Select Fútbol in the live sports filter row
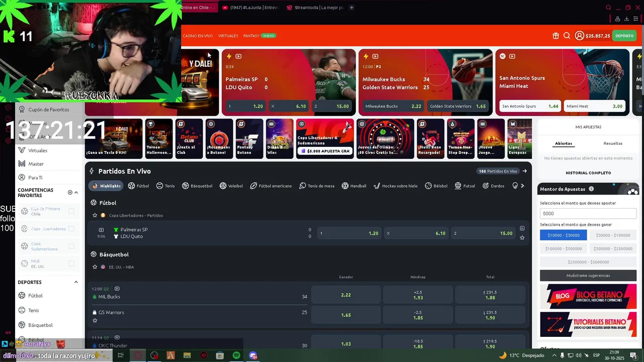644x362 pixels. click(138, 186)
